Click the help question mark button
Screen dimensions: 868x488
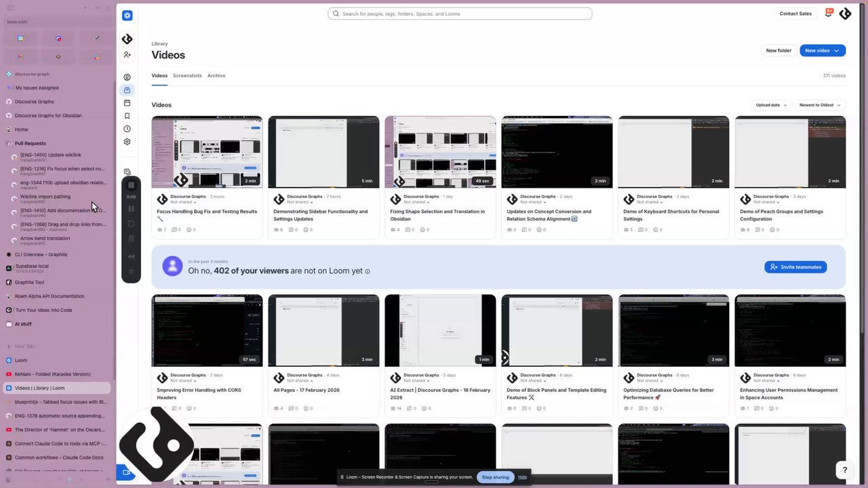coord(844,470)
